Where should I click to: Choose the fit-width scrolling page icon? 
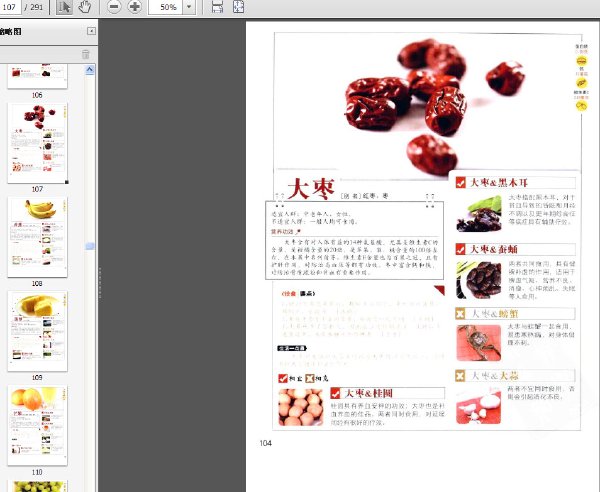pos(217,7)
